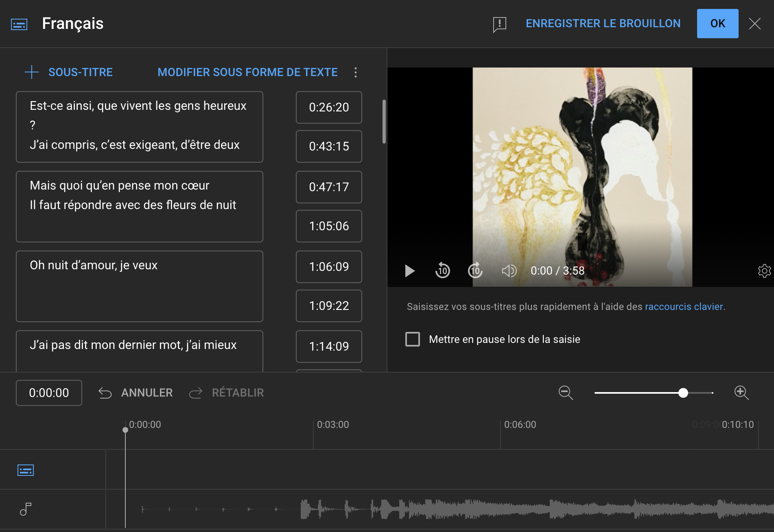Viewport: 774px width, 532px height.
Task: Click the 1:05:06 time field
Action: (329, 226)
